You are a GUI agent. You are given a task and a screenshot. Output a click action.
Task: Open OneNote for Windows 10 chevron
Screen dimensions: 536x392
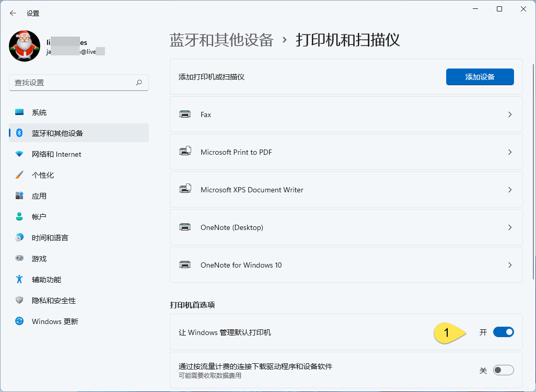tap(510, 265)
